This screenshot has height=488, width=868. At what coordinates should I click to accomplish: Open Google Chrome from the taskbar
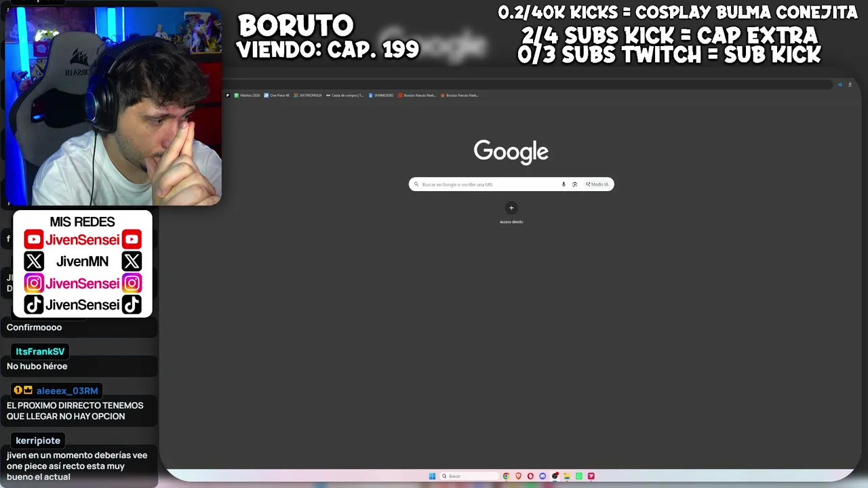[x=506, y=476]
